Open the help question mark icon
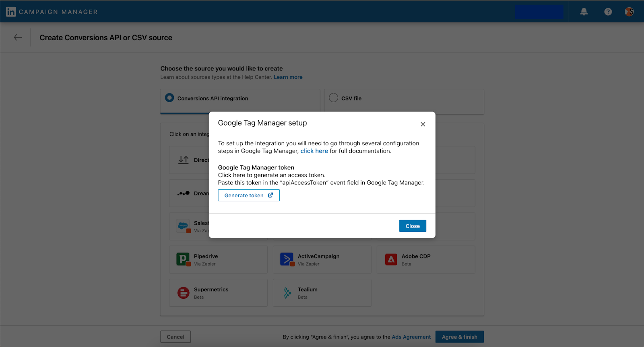 click(x=608, y=12)
